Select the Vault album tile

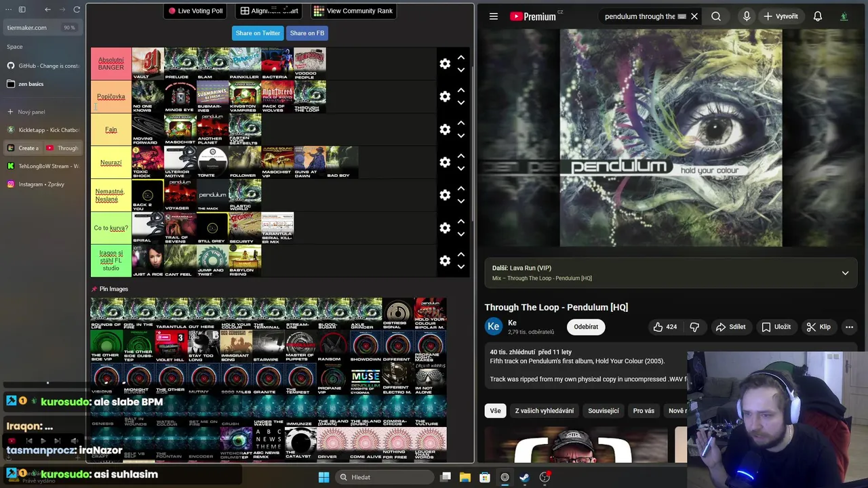click(148, 64)
